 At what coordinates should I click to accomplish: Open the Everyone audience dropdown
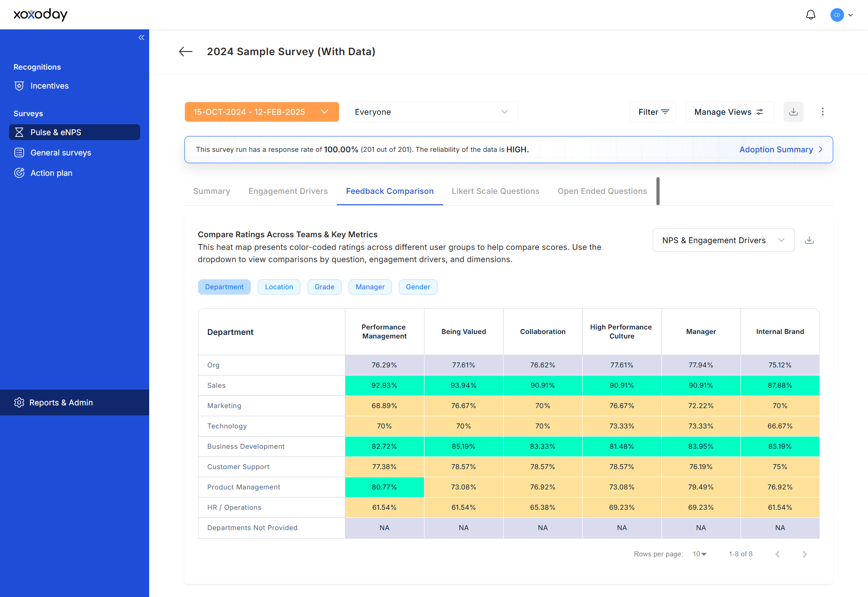coord(433,112)
